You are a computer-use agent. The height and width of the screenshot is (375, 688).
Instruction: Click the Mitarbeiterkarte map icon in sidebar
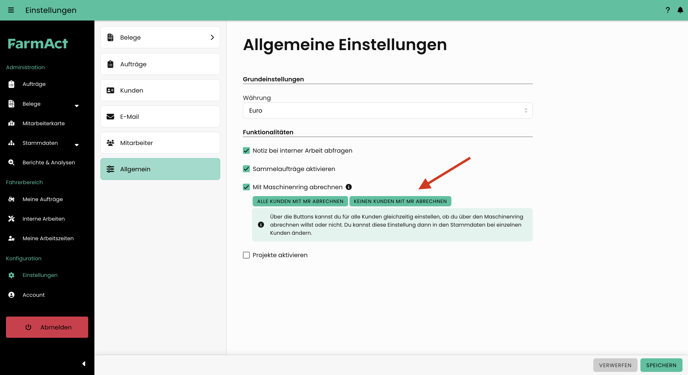point(11,123)
